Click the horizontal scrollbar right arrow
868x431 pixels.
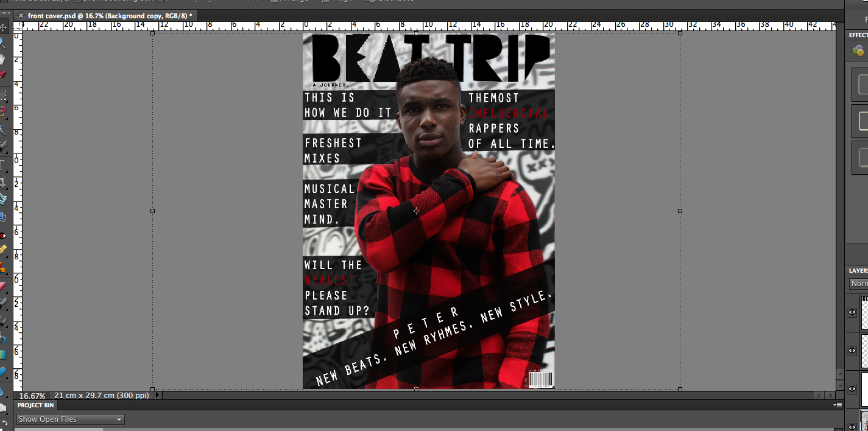829,396
